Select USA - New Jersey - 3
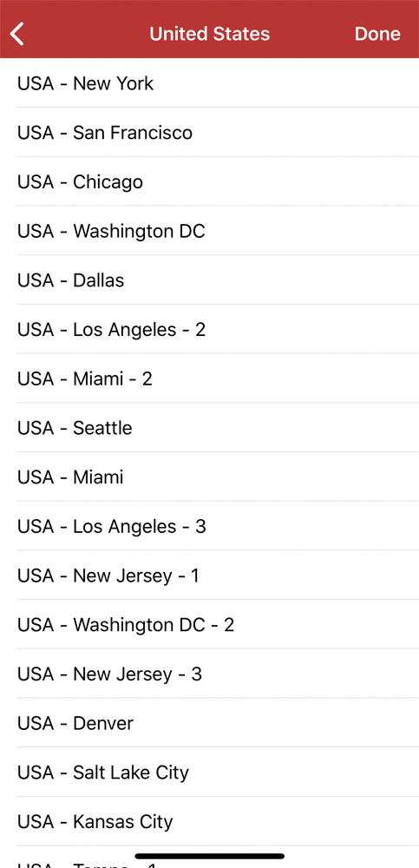 [209, 674]
